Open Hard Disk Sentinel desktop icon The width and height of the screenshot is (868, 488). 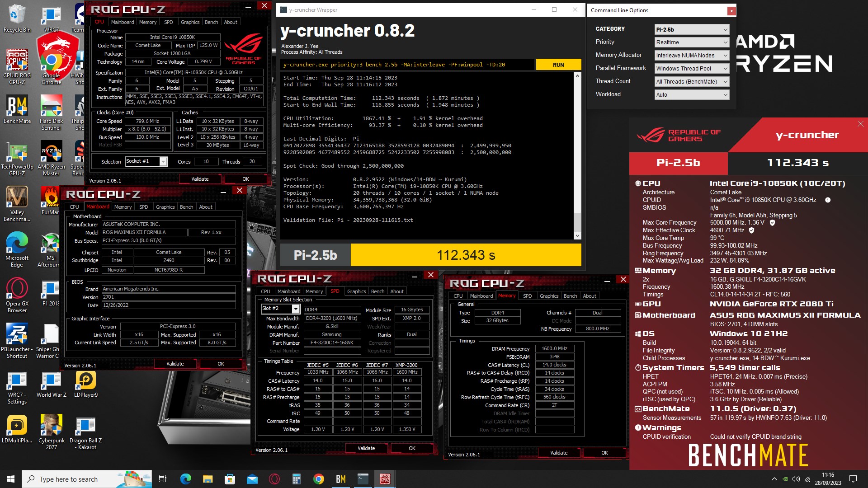[x=51, y=112]
